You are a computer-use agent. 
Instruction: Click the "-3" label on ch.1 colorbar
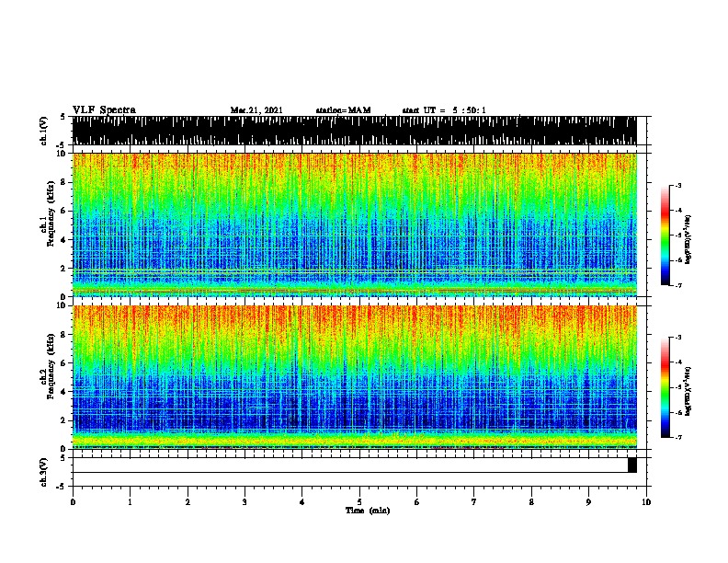[677, 185]
